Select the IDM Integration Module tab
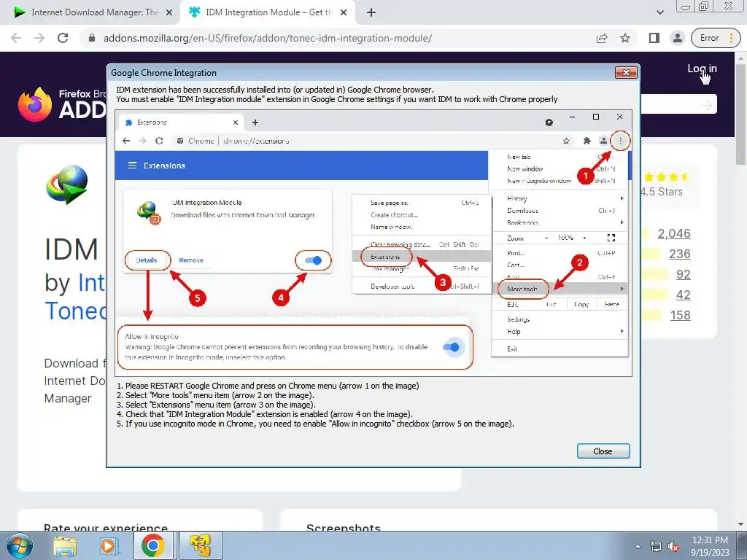The image size is (747, 560). pyautogui.click(x=267, y=12)
